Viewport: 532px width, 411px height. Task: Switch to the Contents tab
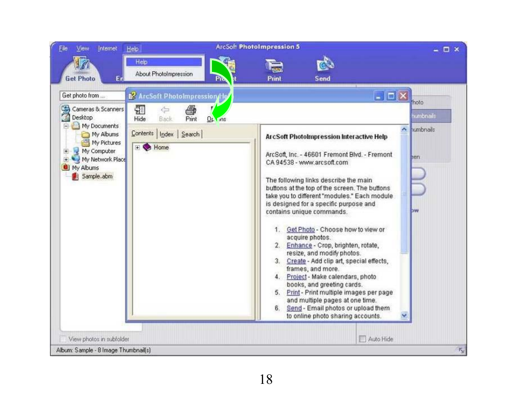[x=142, y=133]
